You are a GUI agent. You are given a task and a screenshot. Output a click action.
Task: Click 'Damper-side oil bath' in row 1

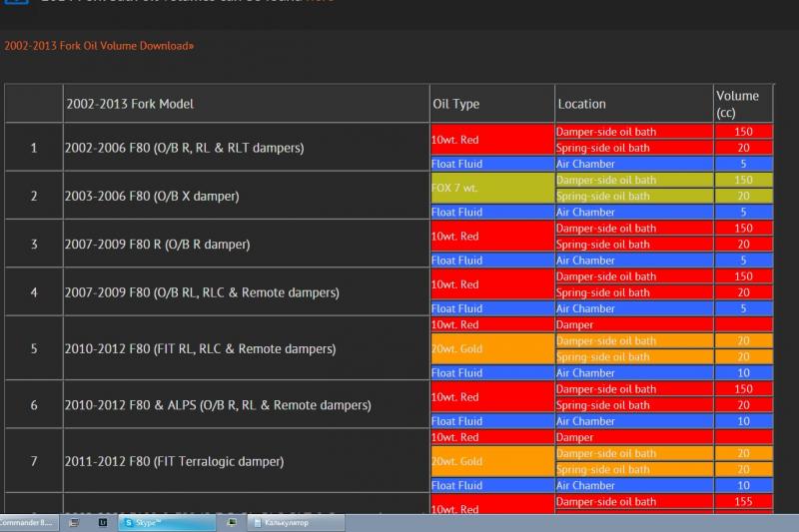(x=634, y=132)
